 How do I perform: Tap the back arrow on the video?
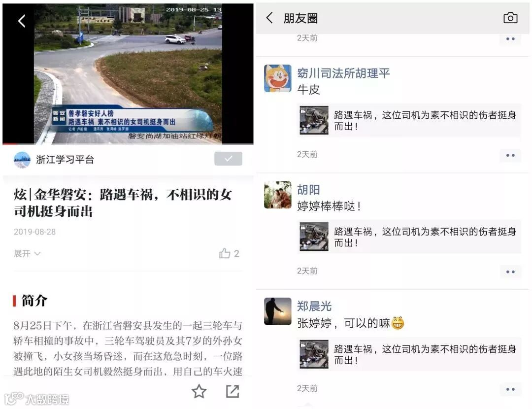tap(22, 21)
